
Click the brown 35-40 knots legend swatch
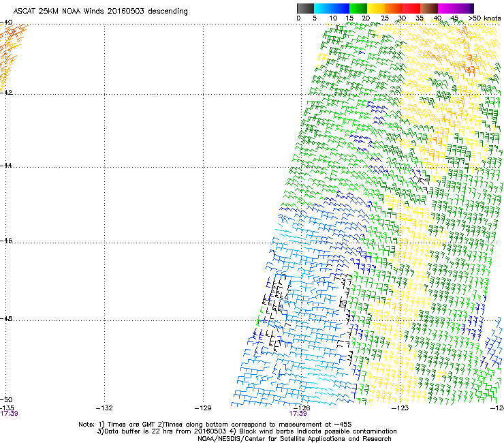click(x=429, y=8)
